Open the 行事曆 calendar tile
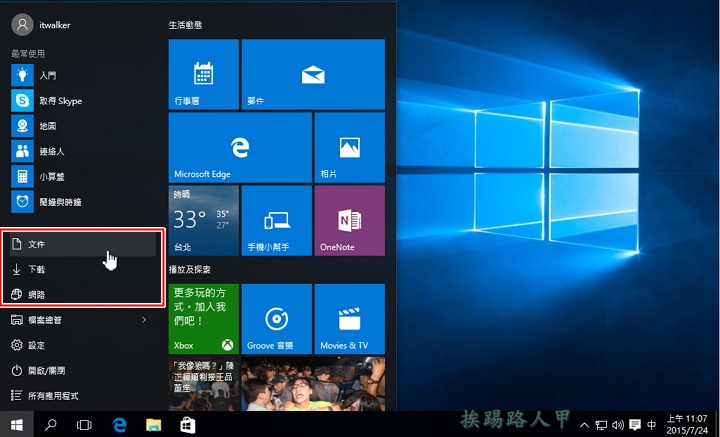720x437 pixels. pos(203,74)
